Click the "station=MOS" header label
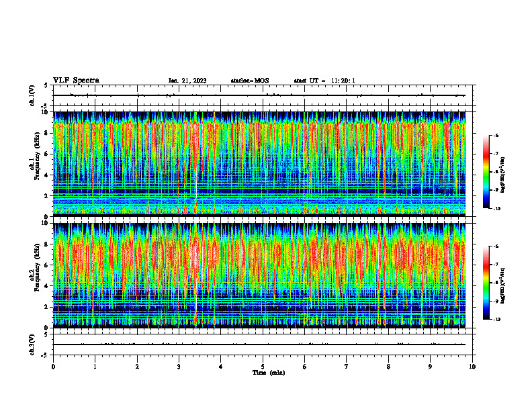532x411 pixels. 250,81
